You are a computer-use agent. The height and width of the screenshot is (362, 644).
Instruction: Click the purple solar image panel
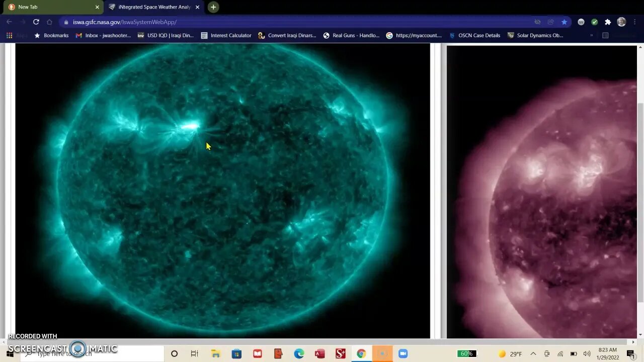[x=542, y=192]
